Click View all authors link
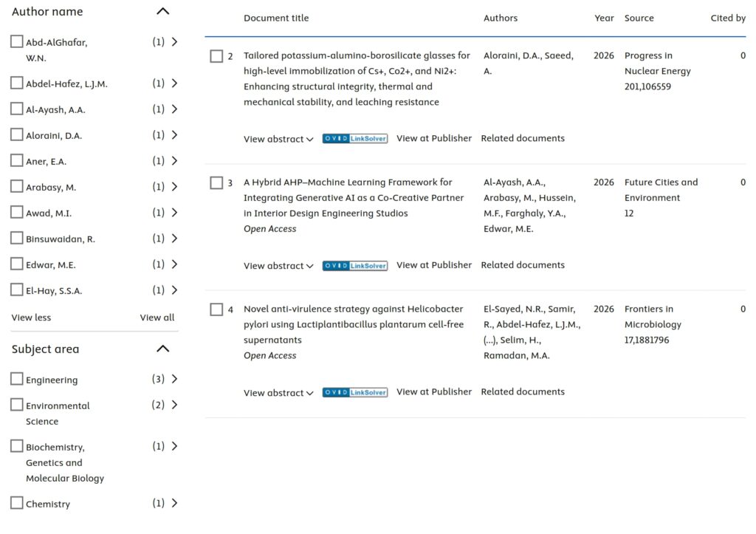756x534 pixels. pyautogui.click(x=157, y=318)
